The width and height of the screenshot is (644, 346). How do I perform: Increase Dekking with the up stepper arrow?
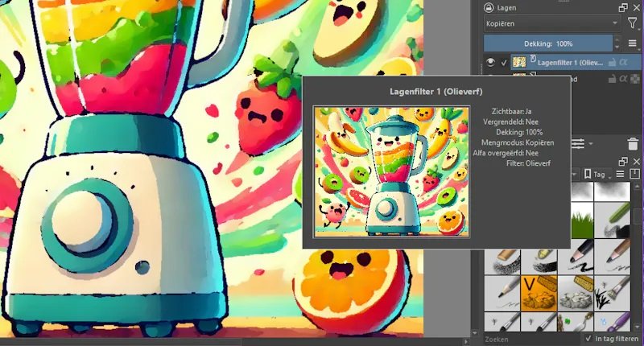click(x=617, y=39)
